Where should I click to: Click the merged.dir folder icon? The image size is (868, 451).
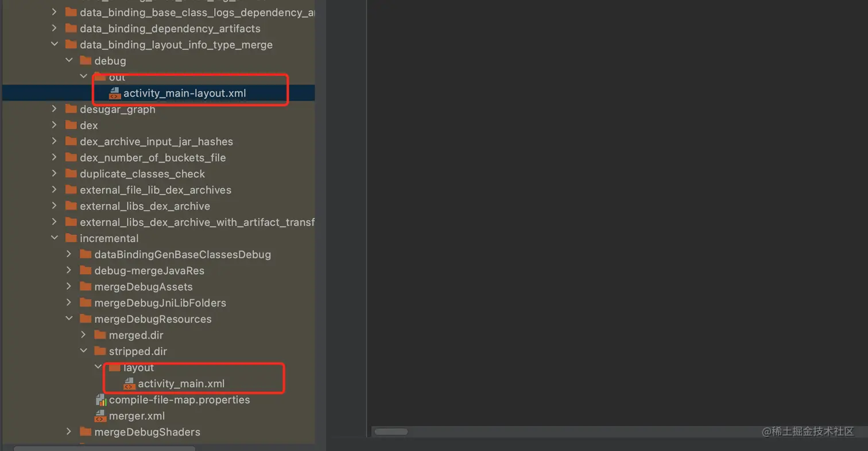coord(100,335)
